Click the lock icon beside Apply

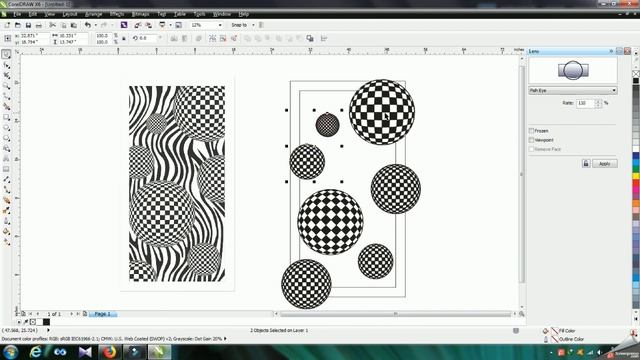click(586, 164)
